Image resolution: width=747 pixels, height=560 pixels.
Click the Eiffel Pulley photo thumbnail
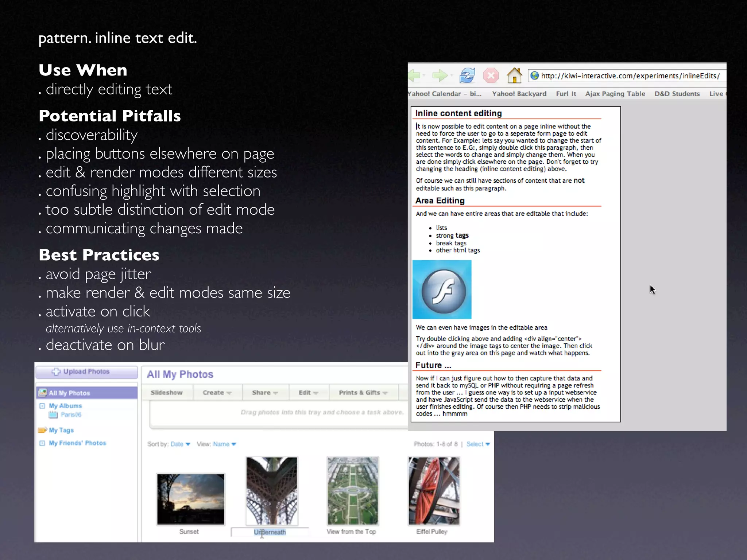tap(434, 491)
